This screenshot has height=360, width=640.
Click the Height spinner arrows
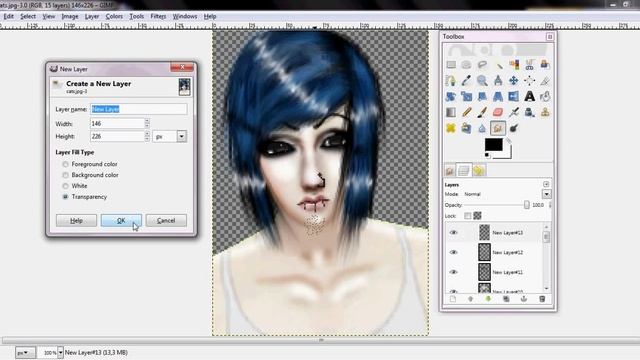(x=147, y=136)
